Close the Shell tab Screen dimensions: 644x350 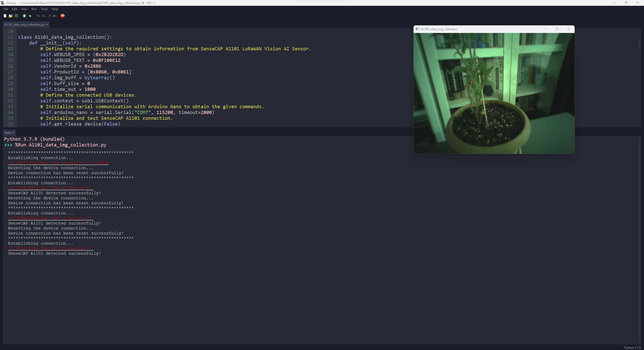13,133
